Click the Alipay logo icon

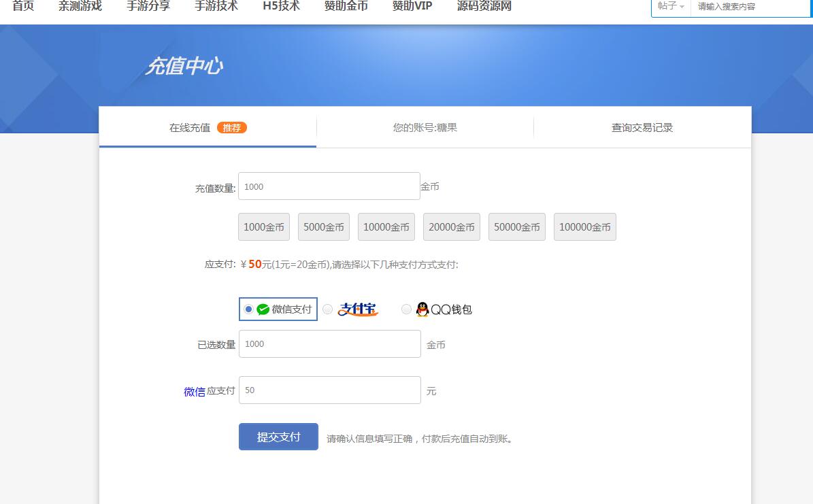coord(357,309)
